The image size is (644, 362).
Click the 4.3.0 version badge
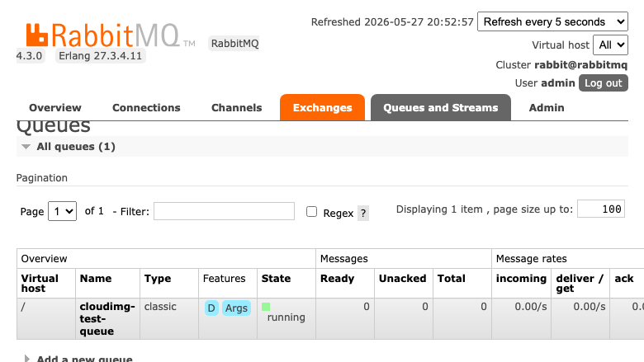[x=30, y=56]
